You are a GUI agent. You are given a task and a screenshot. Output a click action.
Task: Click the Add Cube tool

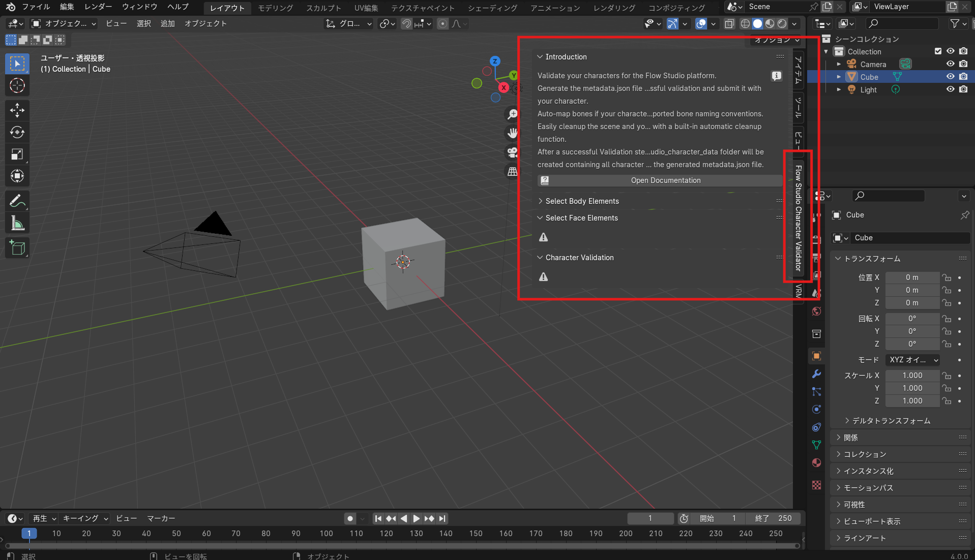click(x=17, y=248)
